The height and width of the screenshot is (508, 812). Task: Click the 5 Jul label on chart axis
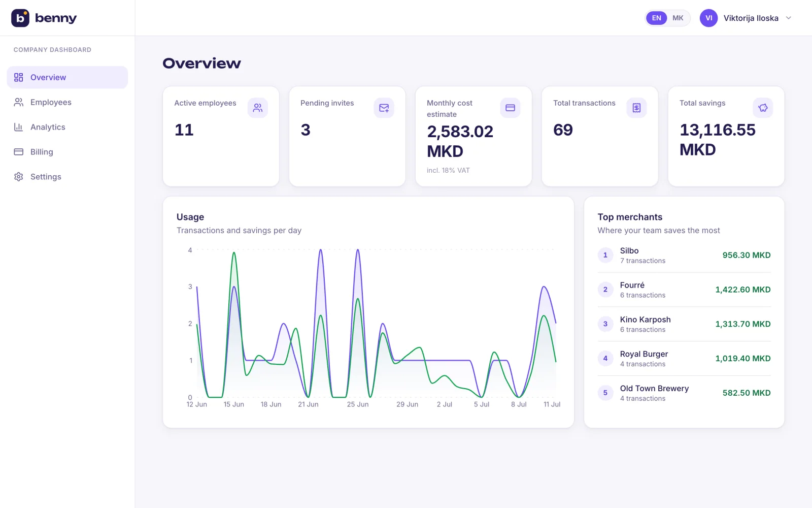[482, 404]
